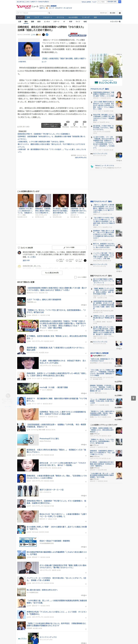Click the blue web search button at top right

pos(120,2)
